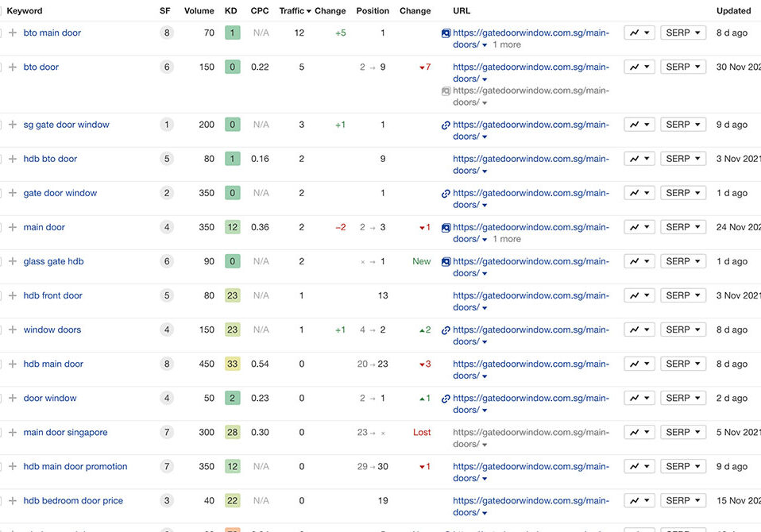Click the image icon beside the "glass gate hdb" URL
Viewport: 761px width, 532px height.
pyautogui.click(x=446, y=261)
